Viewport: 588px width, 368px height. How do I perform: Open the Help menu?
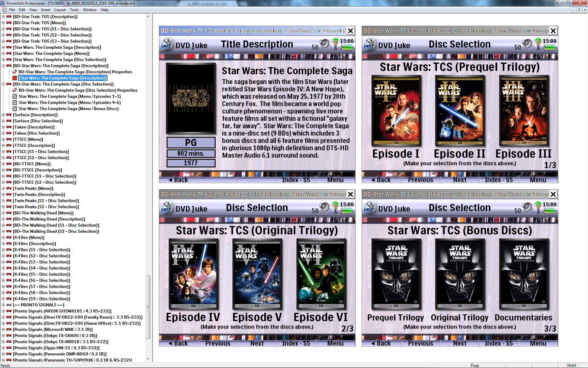pos(104,10)
